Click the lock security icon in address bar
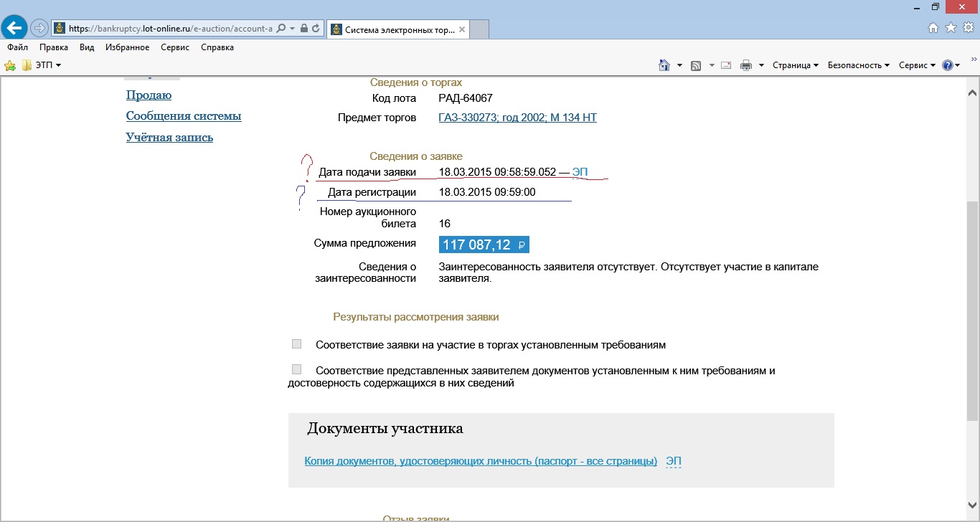The height and width of the screenshot is (522, 980). [304, 29]
